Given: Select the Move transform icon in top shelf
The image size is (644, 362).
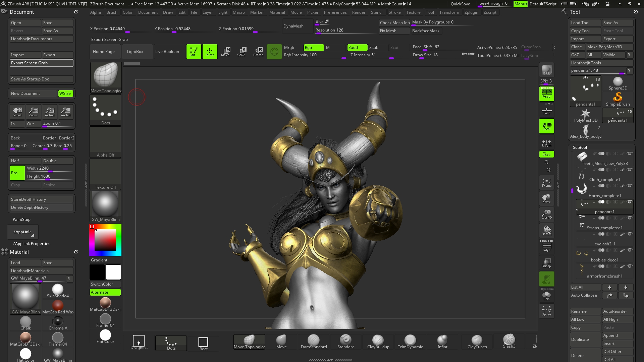Looking at the screenshot, I should (x=226, y=52).
